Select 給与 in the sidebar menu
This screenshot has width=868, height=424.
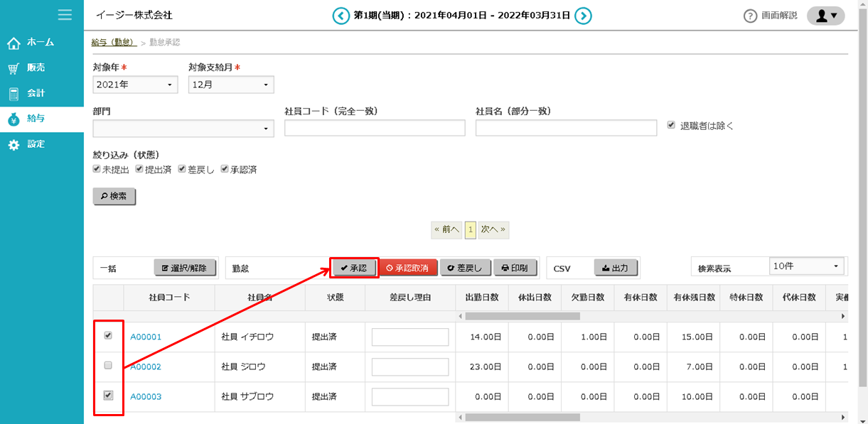36,119
